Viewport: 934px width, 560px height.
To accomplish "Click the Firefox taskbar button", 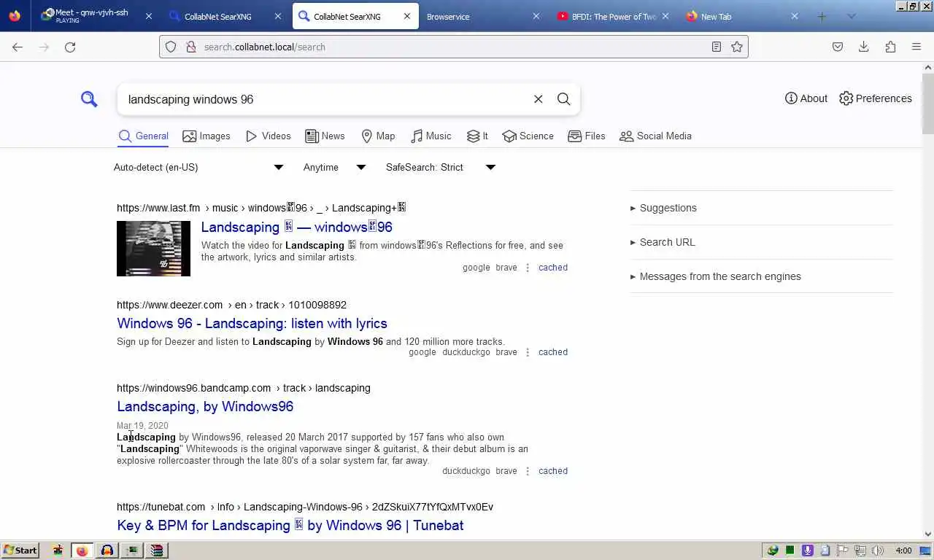I will 82,551.
